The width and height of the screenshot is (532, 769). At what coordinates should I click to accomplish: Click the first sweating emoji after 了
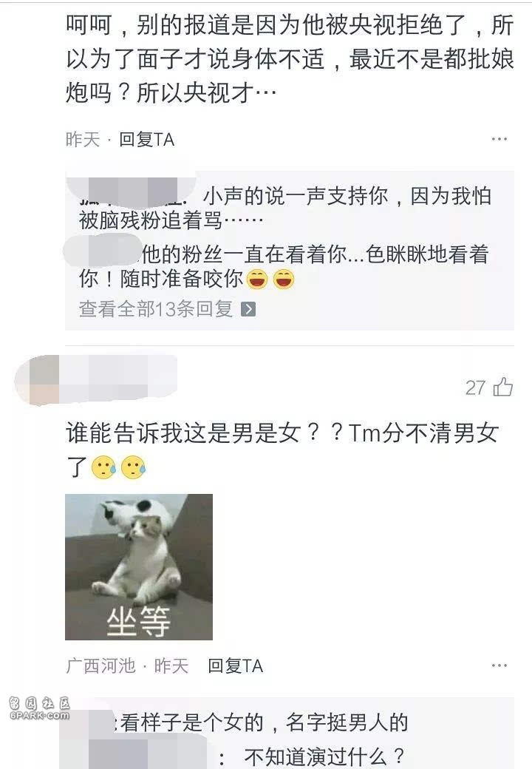[x=104, y=467]
